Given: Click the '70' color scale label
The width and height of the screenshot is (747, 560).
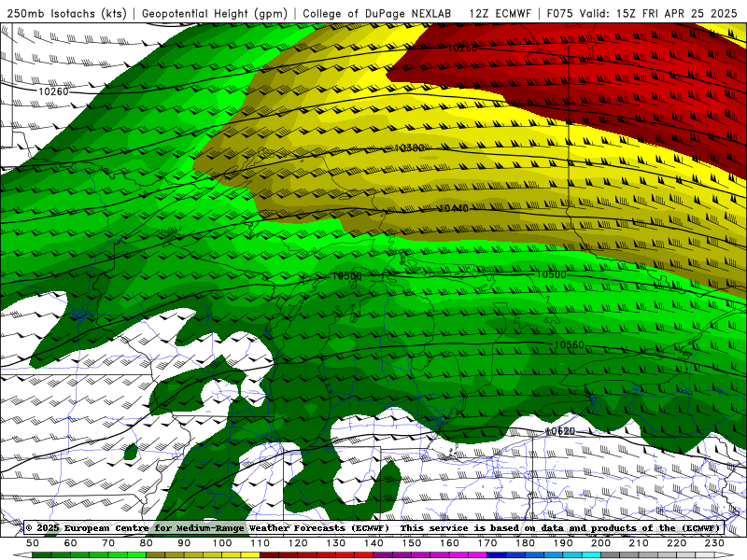Looking at the screenshot, I should [108, 543].
